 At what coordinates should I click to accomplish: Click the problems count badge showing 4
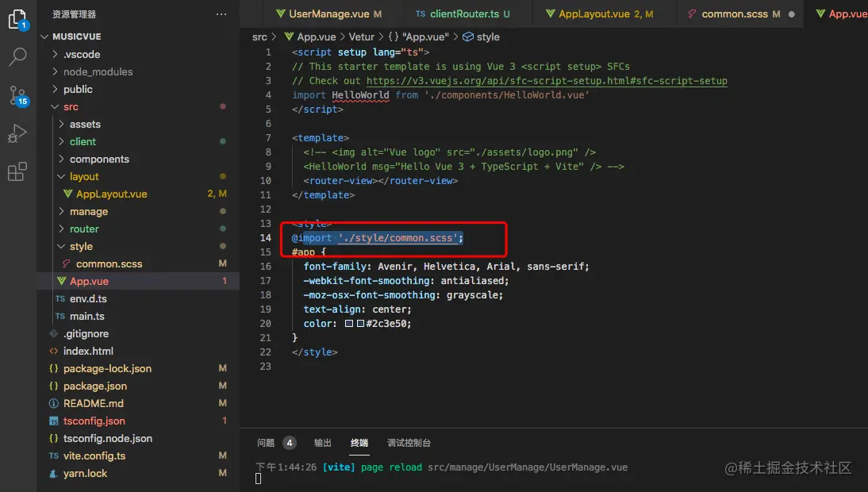290,443
